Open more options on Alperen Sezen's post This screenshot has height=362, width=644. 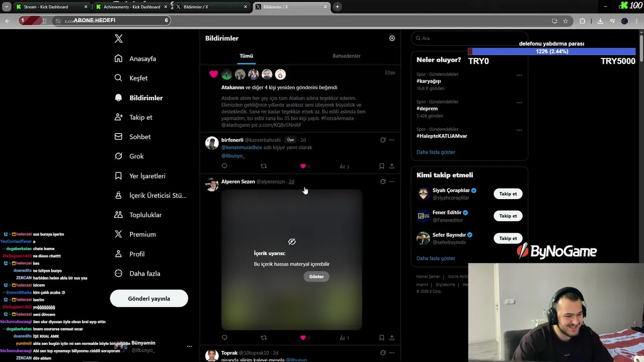(x=392, y=182)
